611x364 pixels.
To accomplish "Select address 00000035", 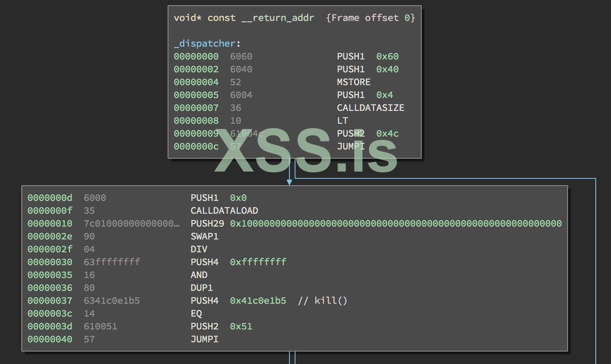I will click(x=50, y=275).
